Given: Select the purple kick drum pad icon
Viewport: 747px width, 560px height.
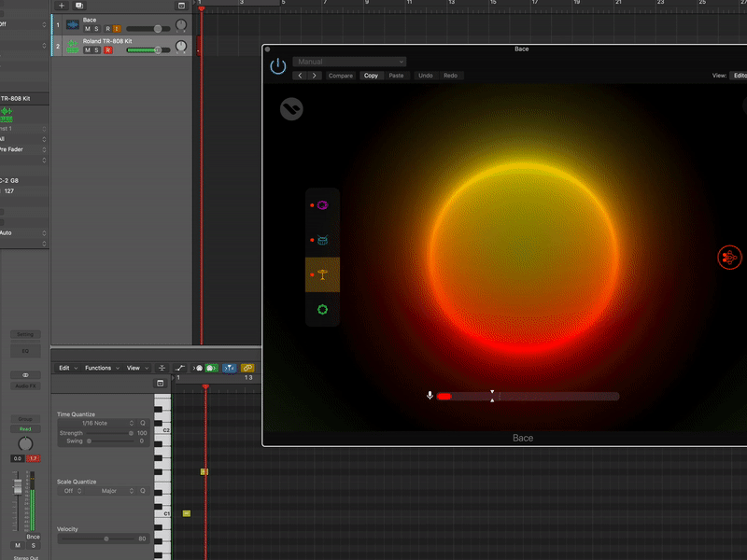Looking at the screenshot, I should (322, 205).
